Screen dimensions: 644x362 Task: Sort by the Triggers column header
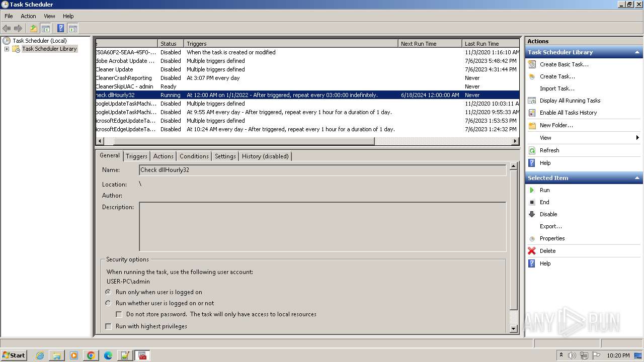tap(291, 44)
